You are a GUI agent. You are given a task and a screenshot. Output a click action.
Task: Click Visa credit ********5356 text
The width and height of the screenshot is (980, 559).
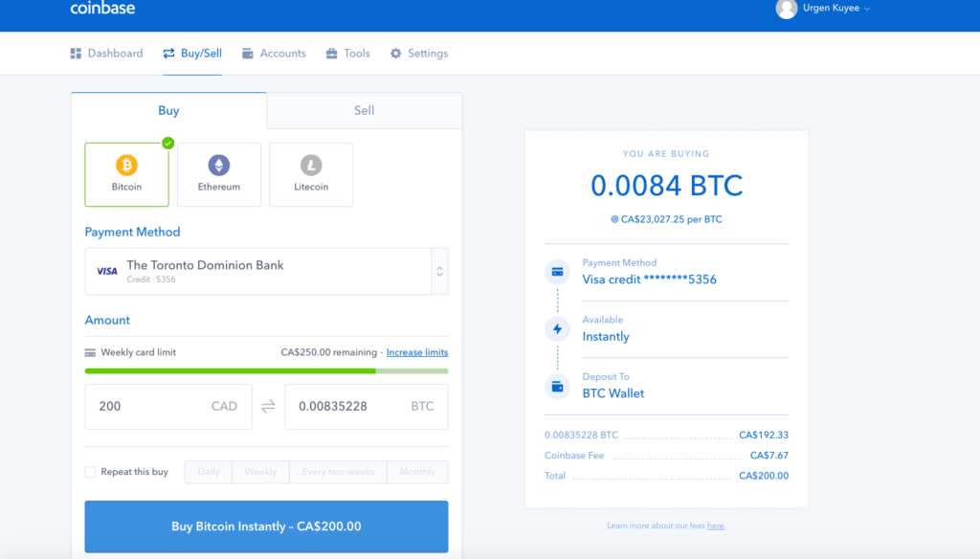pos(650,279)
